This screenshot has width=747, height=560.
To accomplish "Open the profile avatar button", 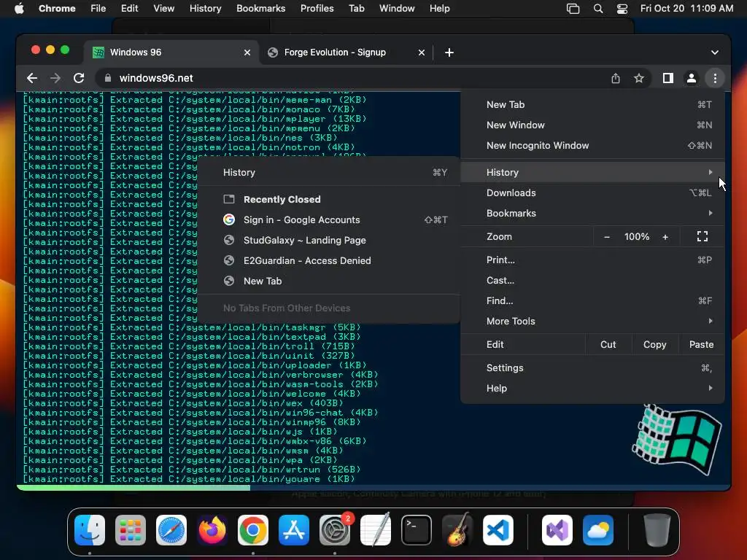I will coord(692,78).
